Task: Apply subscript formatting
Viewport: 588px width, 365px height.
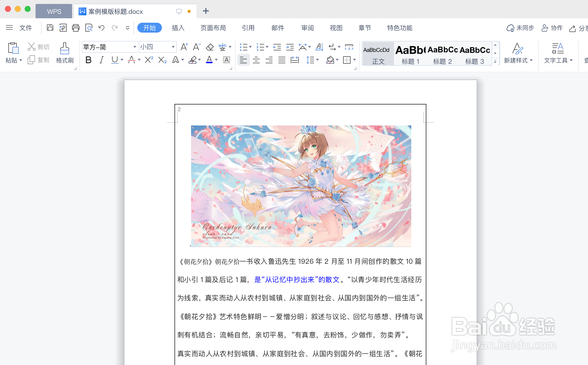Action: pyautogui.click(x=162, y=60)
